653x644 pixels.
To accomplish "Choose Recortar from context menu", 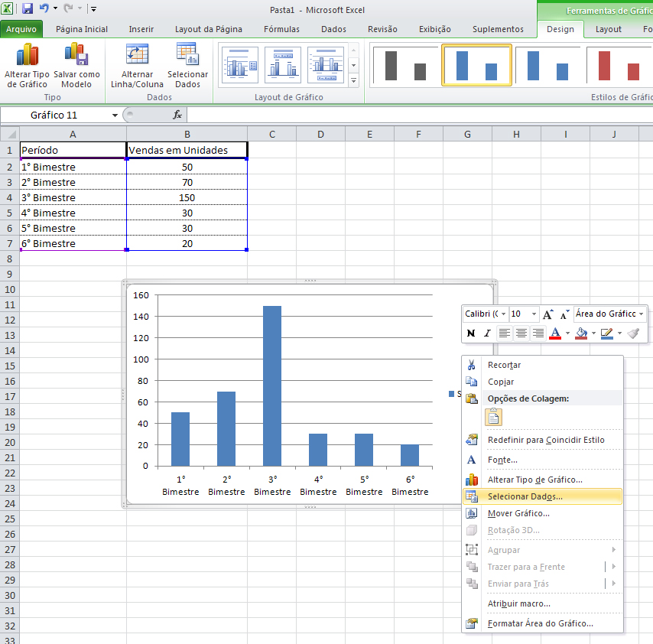I will pos(543,365).
